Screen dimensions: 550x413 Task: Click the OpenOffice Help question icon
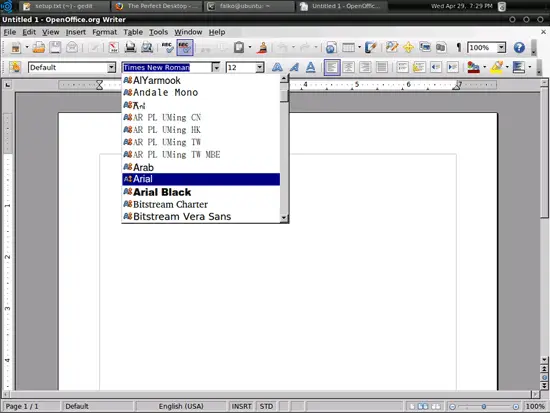519,47
